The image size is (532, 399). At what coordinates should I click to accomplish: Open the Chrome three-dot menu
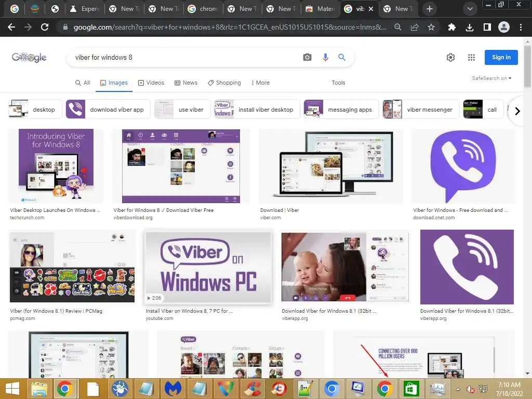pos(521,27)
